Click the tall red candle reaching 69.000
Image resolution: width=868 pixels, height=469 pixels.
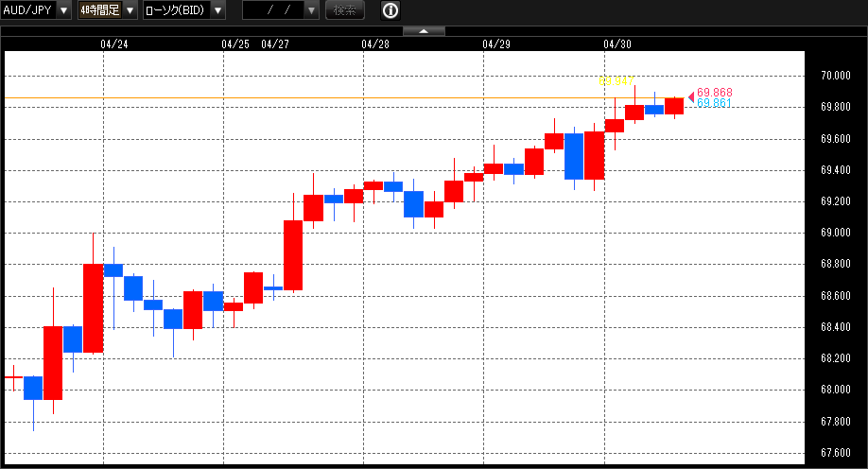[93, 308]
